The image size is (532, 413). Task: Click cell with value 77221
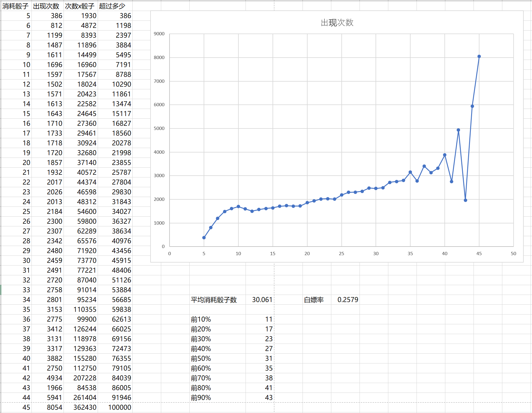coord(80,270)
